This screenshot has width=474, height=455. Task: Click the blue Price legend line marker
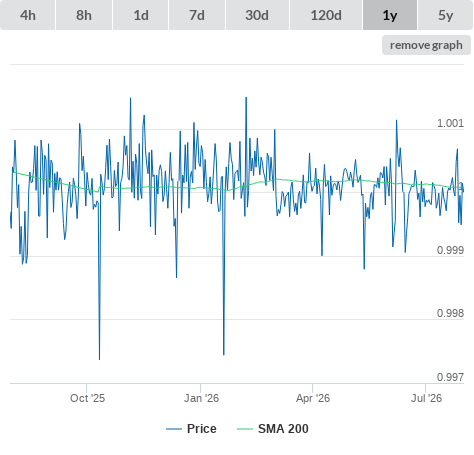[174, 429]
